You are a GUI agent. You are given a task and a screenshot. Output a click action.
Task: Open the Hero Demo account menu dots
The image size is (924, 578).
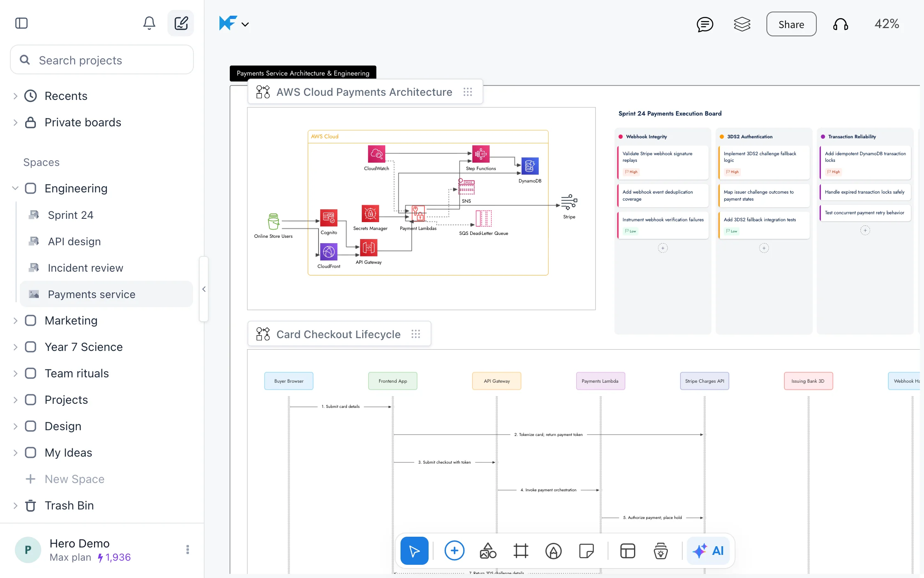(x=188, y=550)
